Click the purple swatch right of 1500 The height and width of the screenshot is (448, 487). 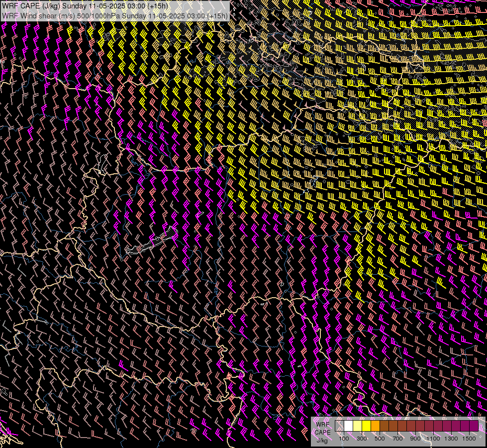coord(474,426)
